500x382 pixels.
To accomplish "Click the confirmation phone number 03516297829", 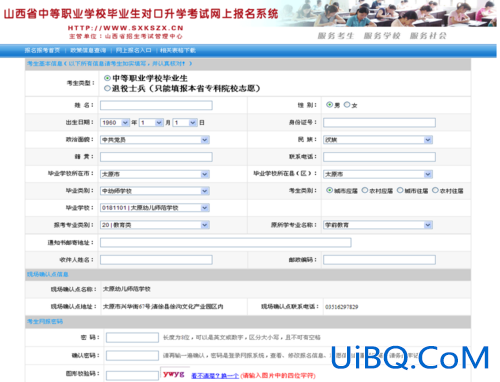I will click(342, 307).
